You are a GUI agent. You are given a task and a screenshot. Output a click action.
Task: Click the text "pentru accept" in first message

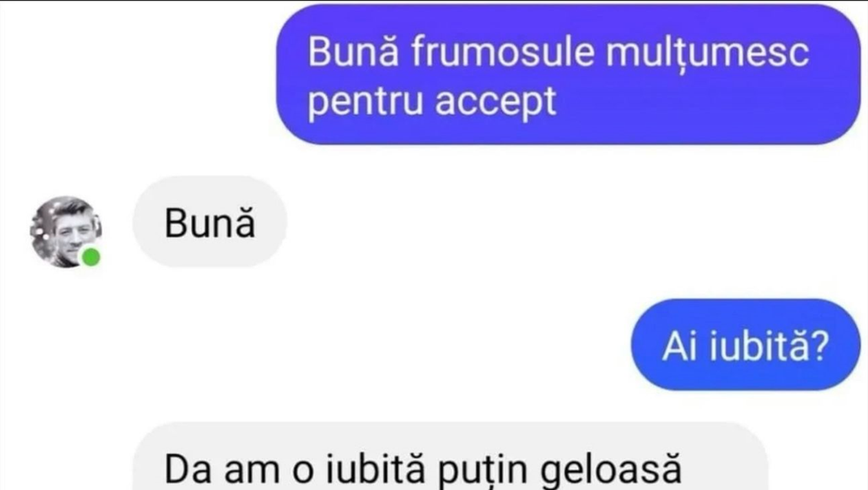(432, 104)
